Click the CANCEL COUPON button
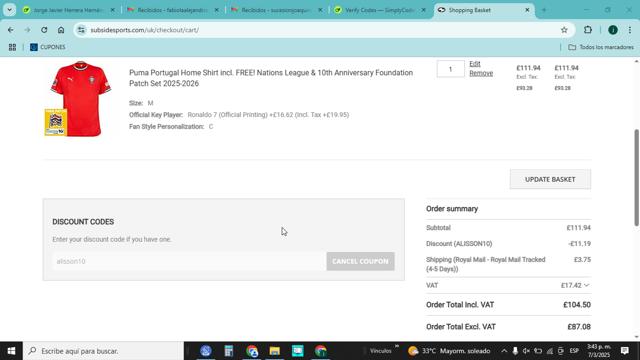Image resolution: width=640 pixels, height=360 pixels. point(360,261)
